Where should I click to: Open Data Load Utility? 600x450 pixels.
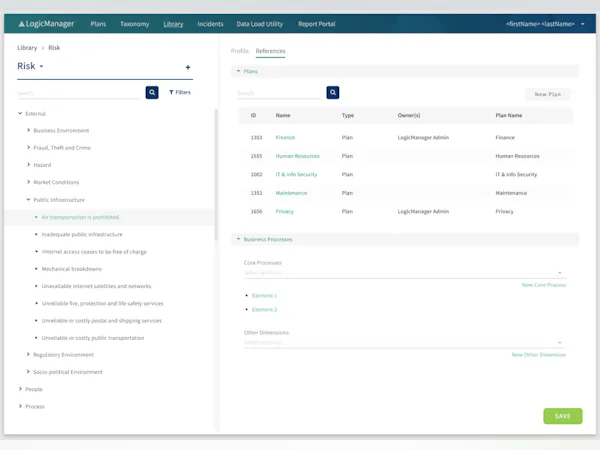coord(260,24)
